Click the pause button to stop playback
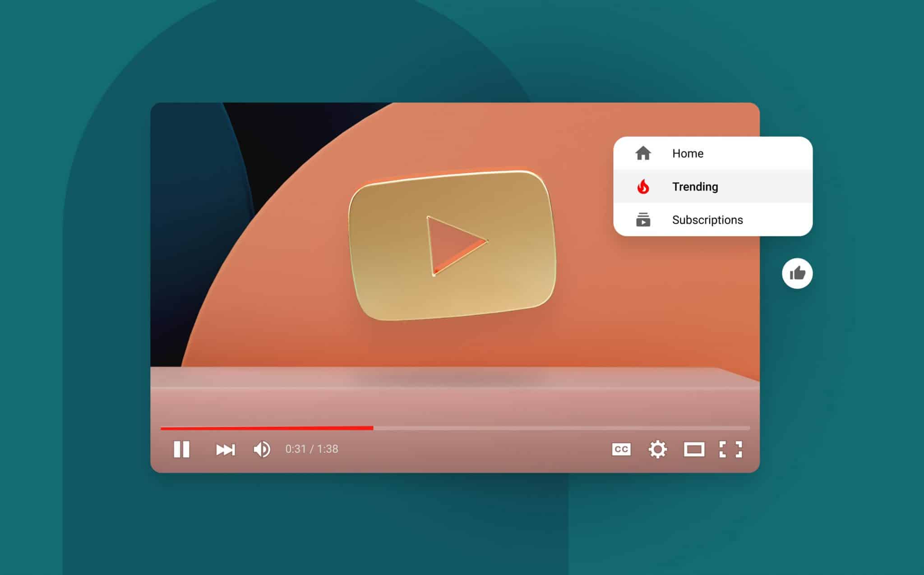 tap(182, 449)
